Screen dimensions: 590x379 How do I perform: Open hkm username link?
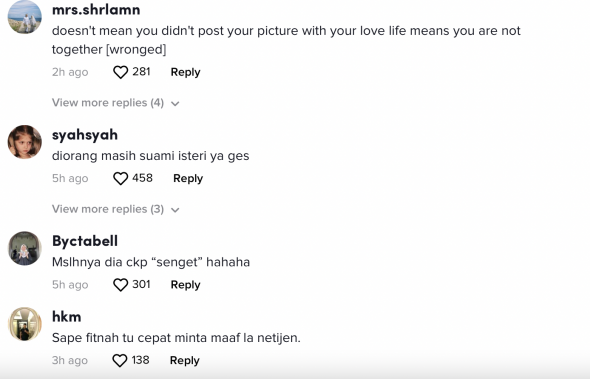click(67, 317)
